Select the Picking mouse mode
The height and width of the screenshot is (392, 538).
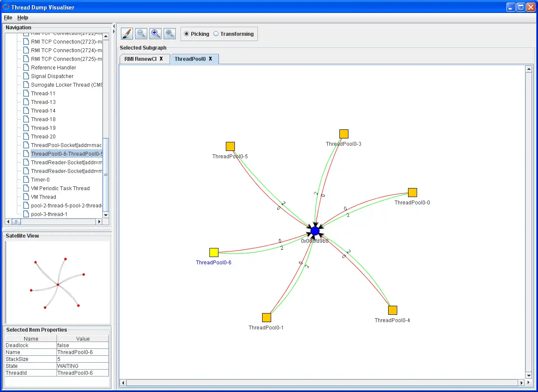point(196,34)
